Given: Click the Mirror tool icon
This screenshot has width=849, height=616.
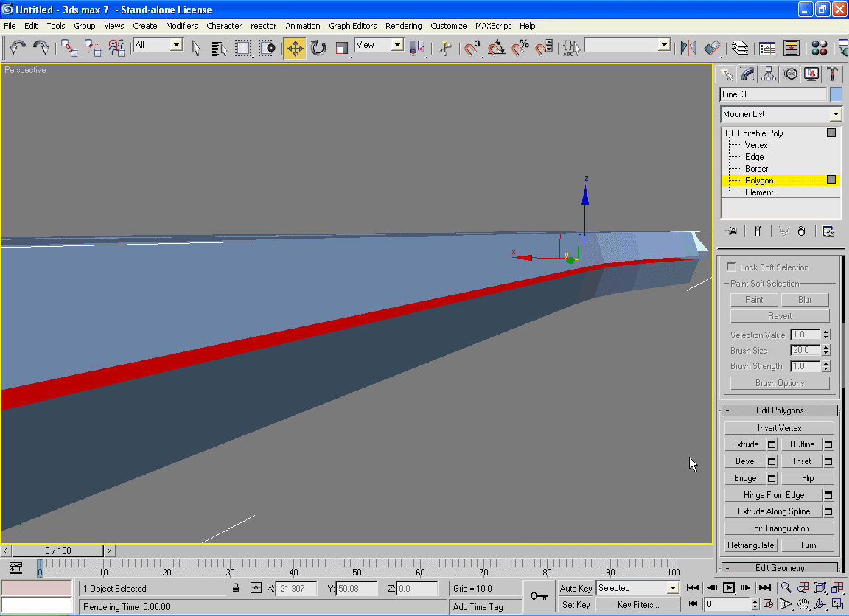Looking at the screenshot, I should click(x=688, y=49).
